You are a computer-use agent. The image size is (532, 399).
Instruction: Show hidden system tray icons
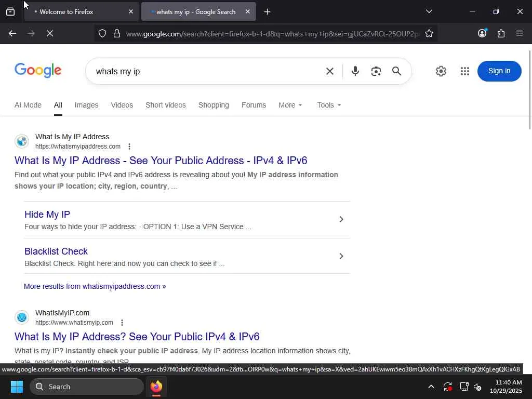(x=431, y=387)
